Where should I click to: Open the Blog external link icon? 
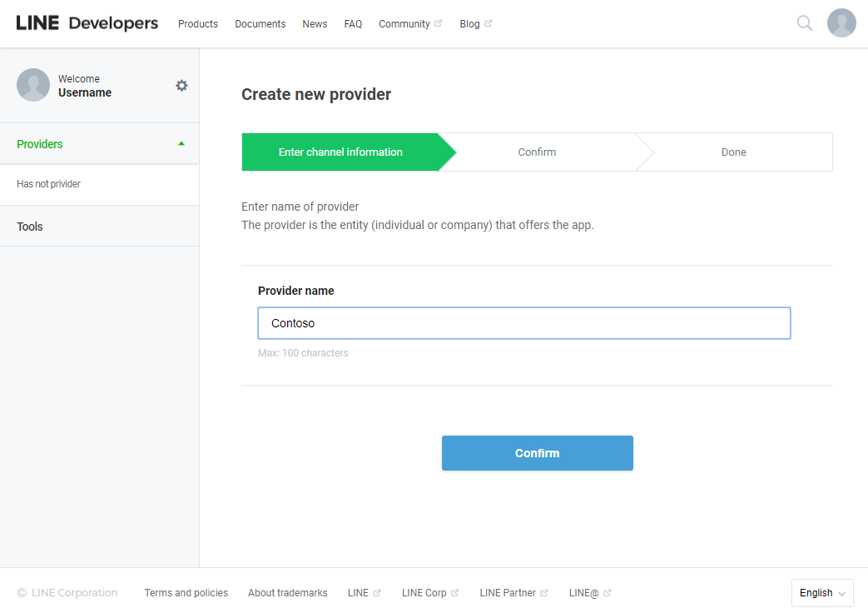click(x=489, y=22)
